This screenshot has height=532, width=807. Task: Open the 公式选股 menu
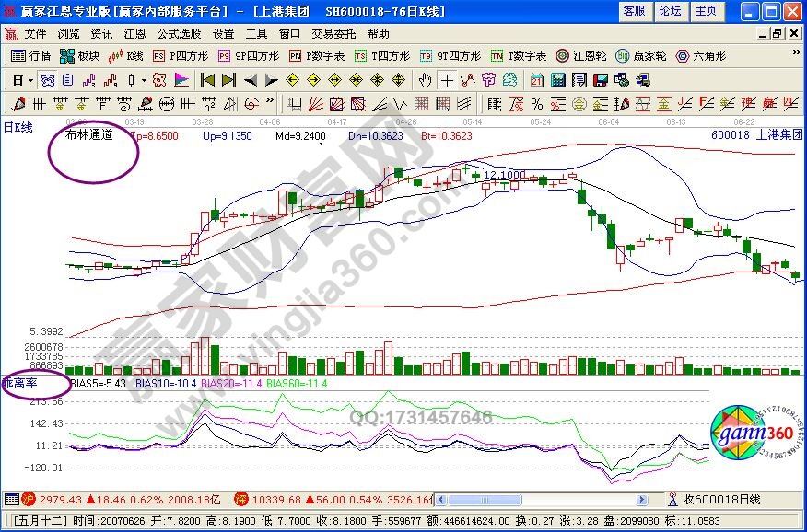click(x=179, y=34)
